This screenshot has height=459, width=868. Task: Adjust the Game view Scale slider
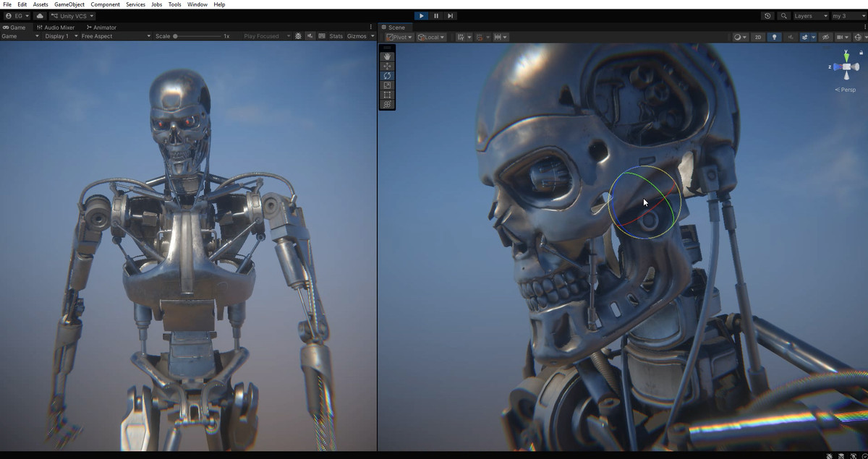[197, 36]
